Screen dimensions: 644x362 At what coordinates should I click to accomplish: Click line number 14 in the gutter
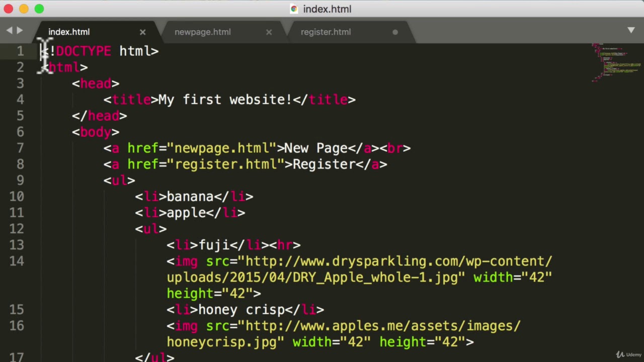pos(17,261)
